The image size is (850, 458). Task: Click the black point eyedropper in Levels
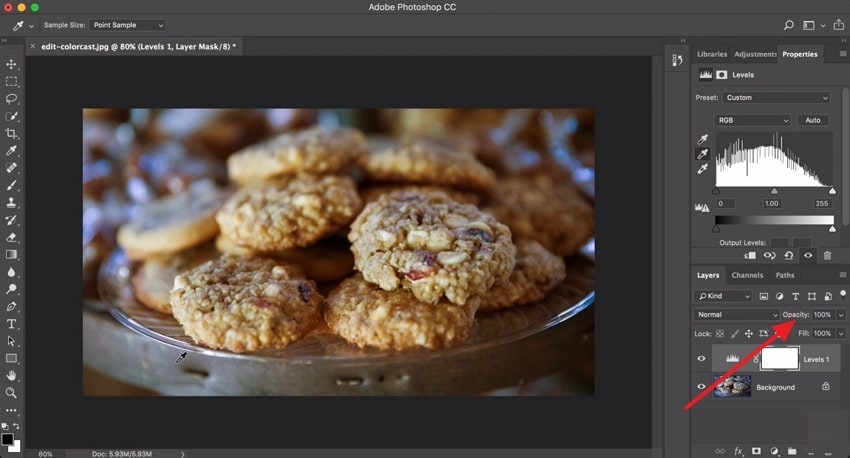tap(703, 139)
